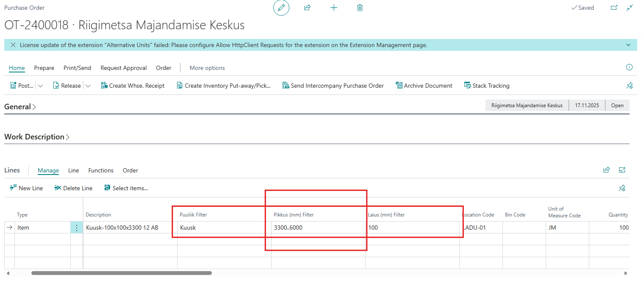Open the Release dropdown arrow

[88, 86]
